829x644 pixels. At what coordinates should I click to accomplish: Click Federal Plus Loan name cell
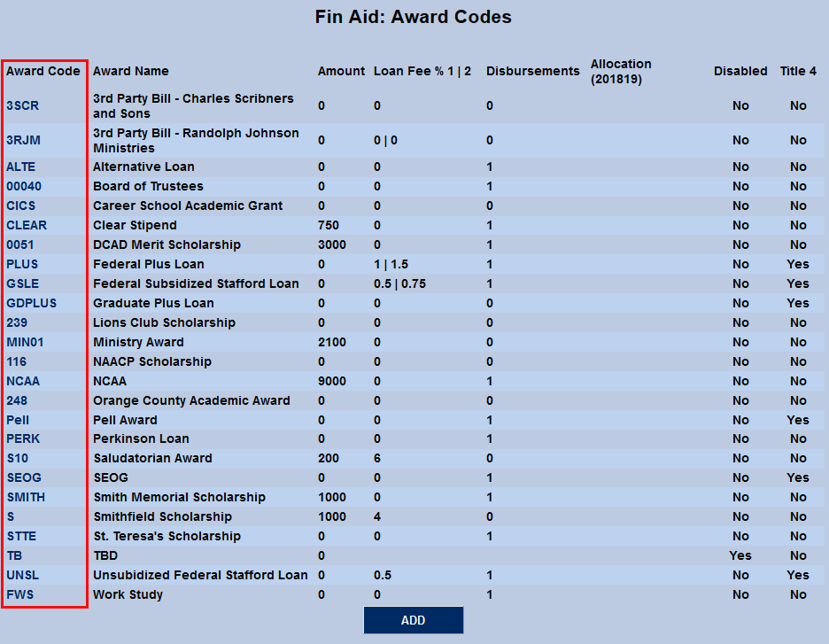tap(149, 264)
